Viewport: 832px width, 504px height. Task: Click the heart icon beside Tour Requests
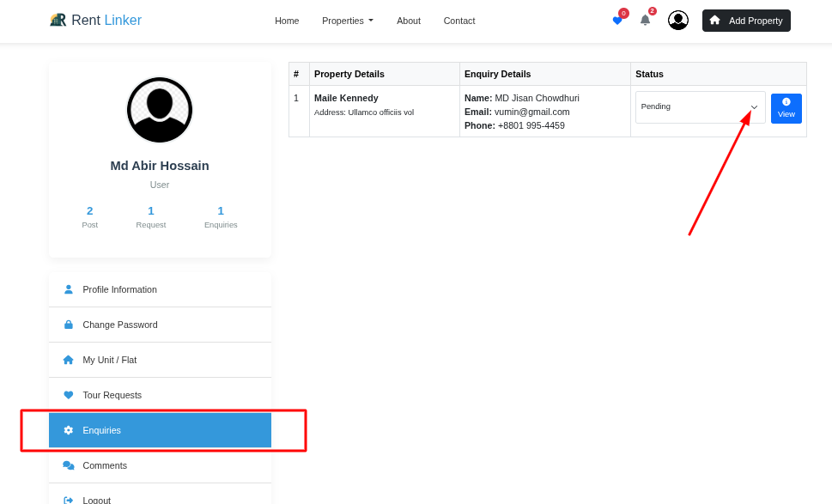coord(69,395)
